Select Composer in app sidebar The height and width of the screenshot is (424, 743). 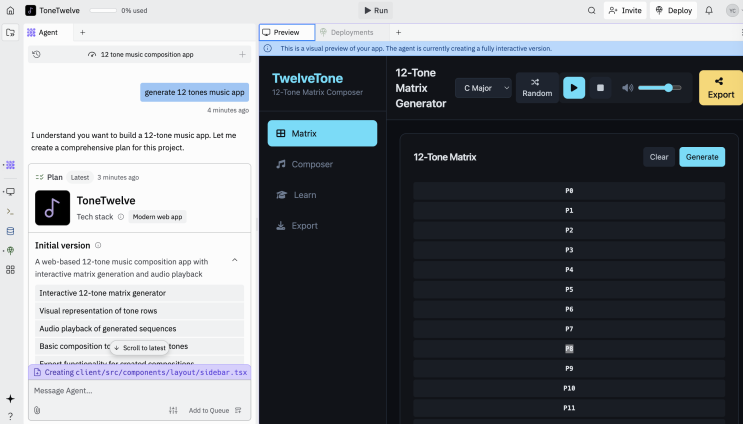(x=322, y=164)
